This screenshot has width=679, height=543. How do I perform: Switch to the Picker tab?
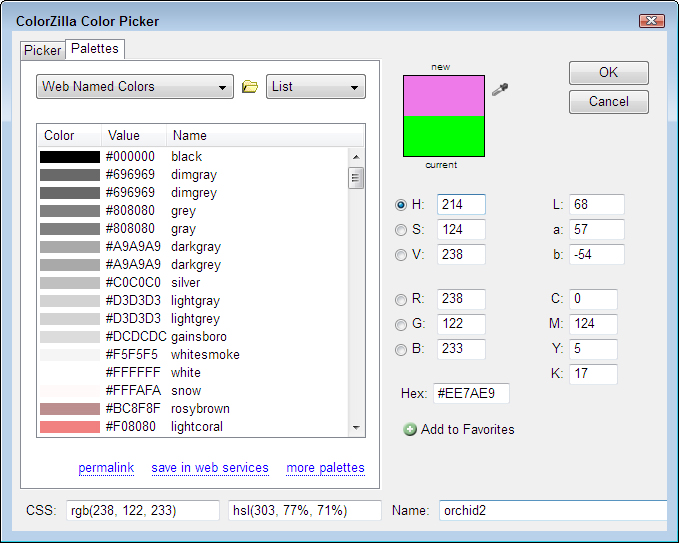pyautogui.click(x=42, y=50)
